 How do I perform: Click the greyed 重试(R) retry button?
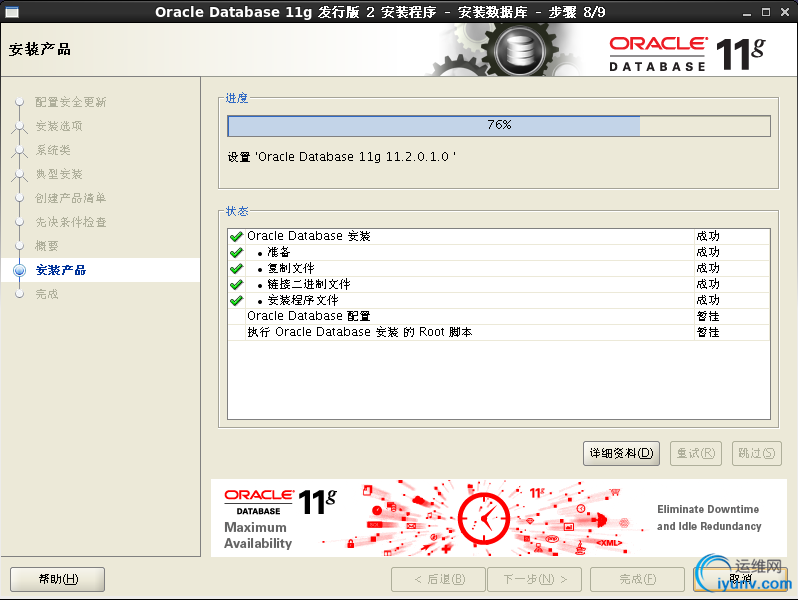pos(696,453)
